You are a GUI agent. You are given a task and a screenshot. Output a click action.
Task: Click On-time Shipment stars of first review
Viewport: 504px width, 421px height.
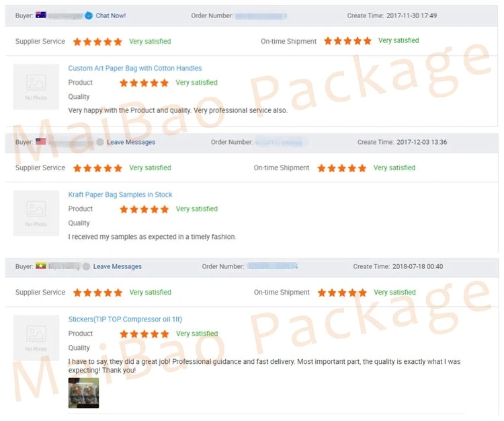click(x=347, y=41)
